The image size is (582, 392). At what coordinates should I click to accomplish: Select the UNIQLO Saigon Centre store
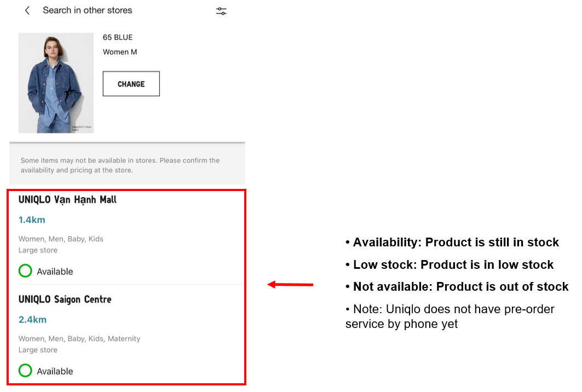[65, 299]
